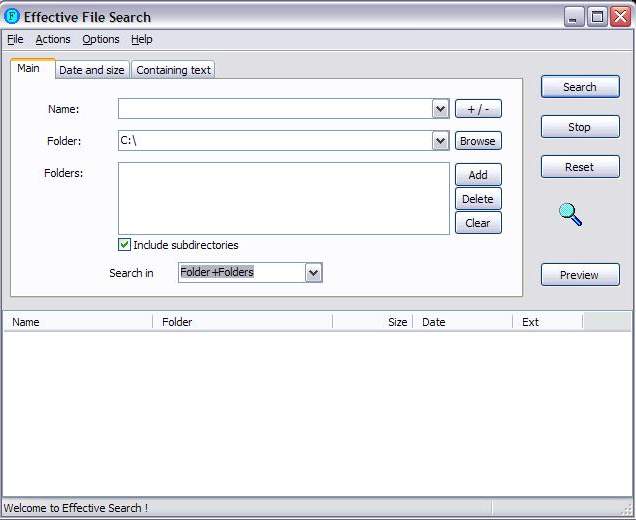Close the Effective File Search window
This screenshot has width=636, height=520.
(621, 17)
